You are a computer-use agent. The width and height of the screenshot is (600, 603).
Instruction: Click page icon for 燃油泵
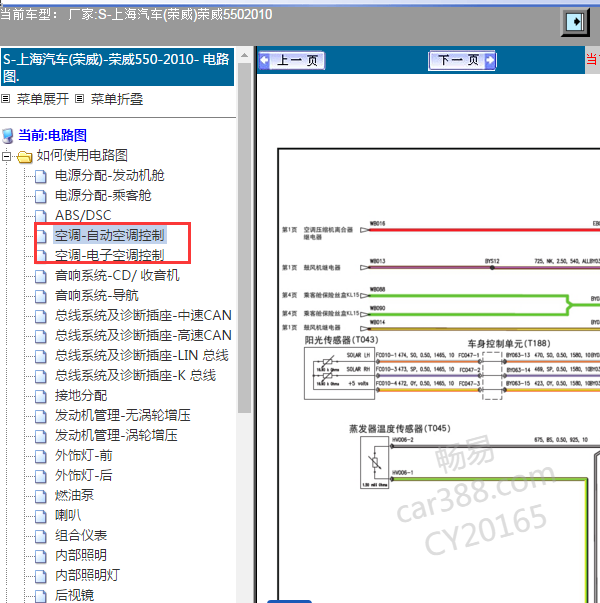pyautogui.click(x=41, y=496)
